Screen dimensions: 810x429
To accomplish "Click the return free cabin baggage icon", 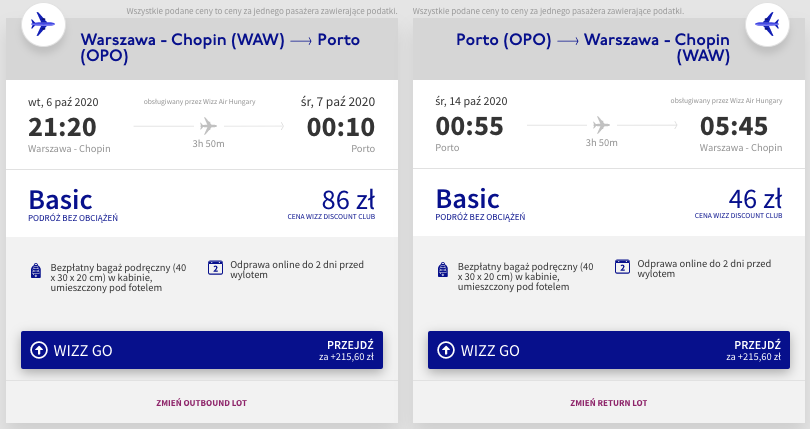I will point(443,270).
